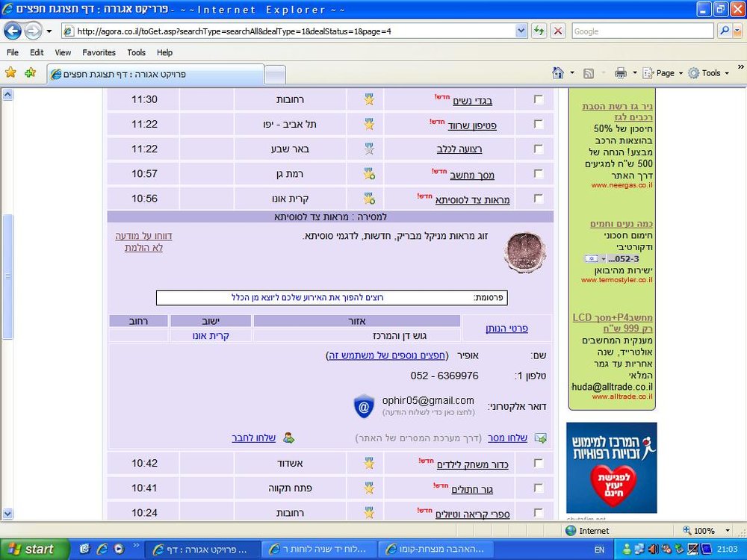
Task: Click the grey star icon in the באר שבע row
Action: point(369,149)
